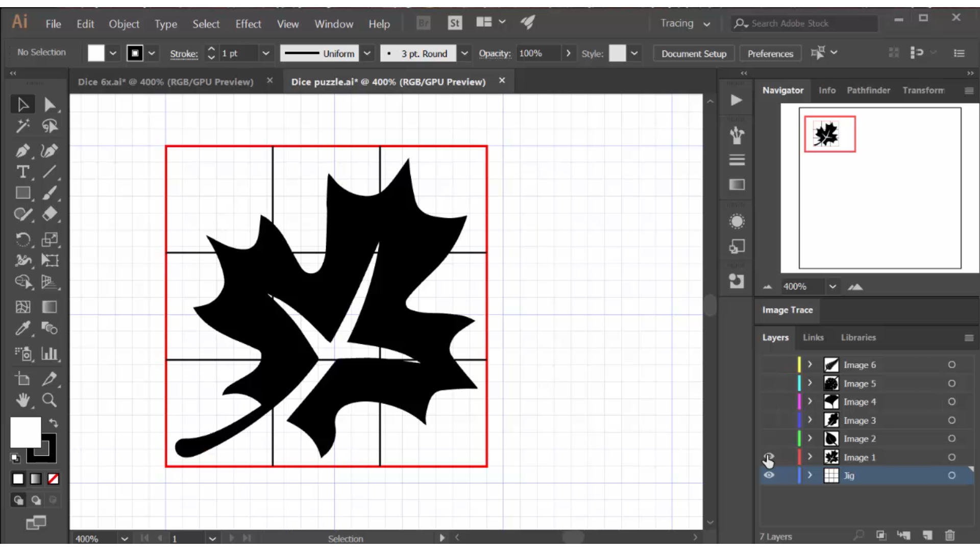Select the Rectangle tool
This screenshot has height=551, width=980.
(x=23, y=194)
